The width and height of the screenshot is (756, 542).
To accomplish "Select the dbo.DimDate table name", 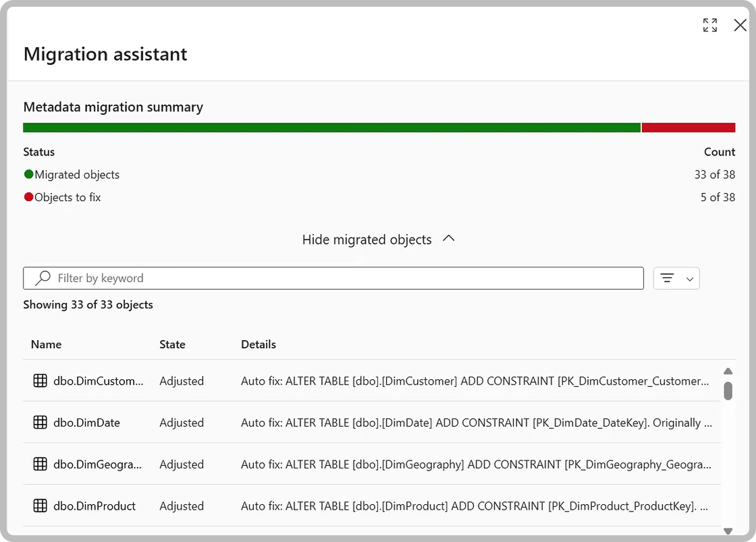I will point(87,423).
